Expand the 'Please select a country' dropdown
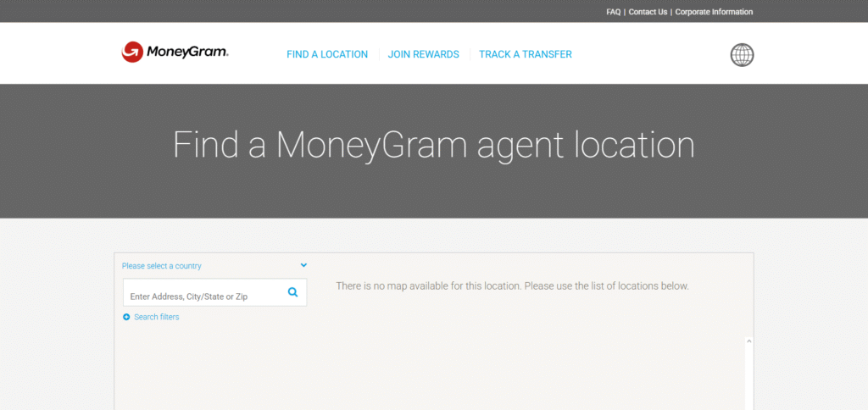The width and height of the screenshot is (868, 410). tap(214, 266)
